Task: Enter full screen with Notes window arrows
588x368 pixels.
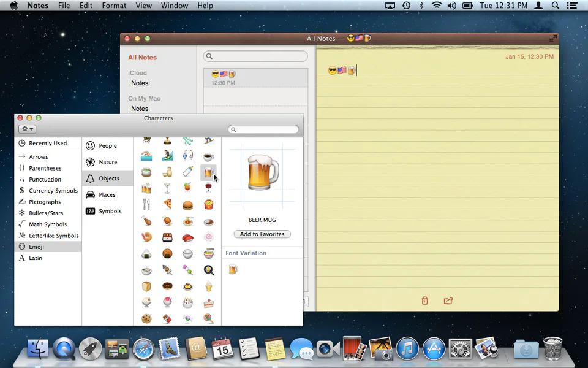Action: click(x=552, y=38)
